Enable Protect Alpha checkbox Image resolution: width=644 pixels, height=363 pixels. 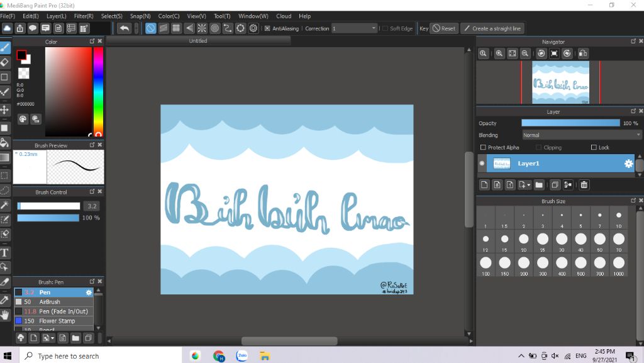(x=483, y=147)
